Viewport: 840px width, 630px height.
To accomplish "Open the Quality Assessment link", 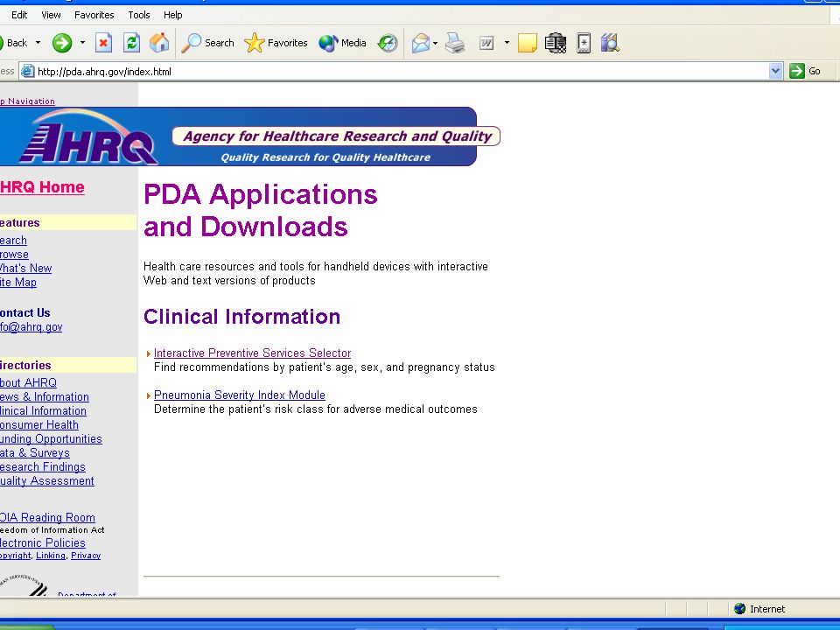I will (47, 481).
